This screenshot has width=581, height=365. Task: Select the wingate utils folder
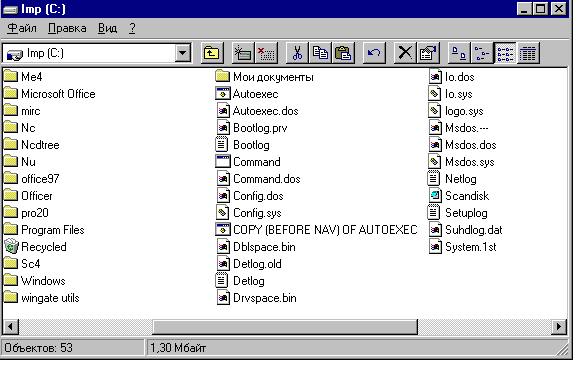coord(42,298)
